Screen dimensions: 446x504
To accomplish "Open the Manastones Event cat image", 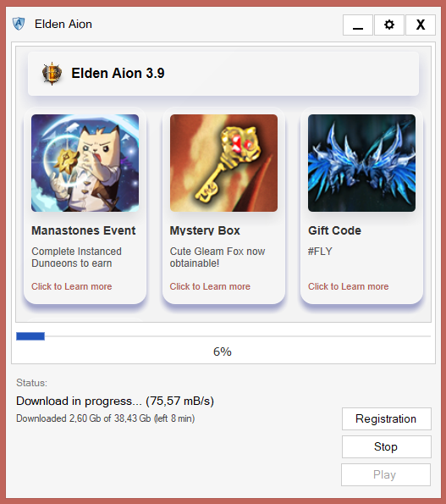I will click(x=85, y=163).
